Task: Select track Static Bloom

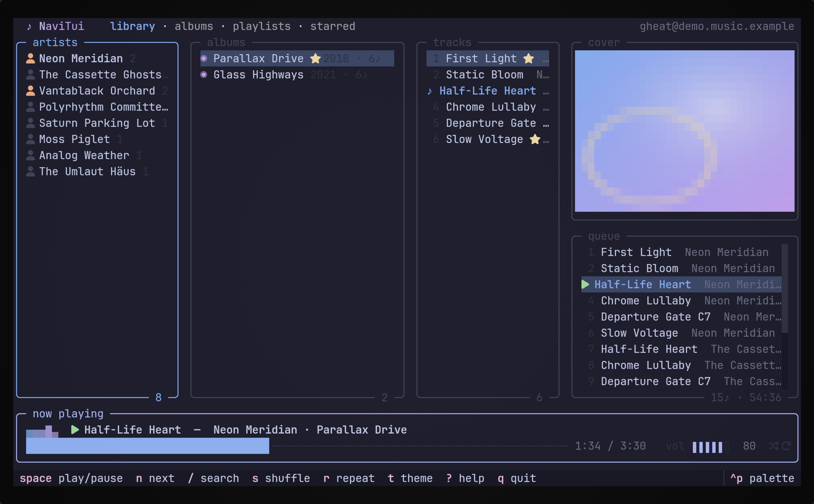Action: click(x=488, y=75)
